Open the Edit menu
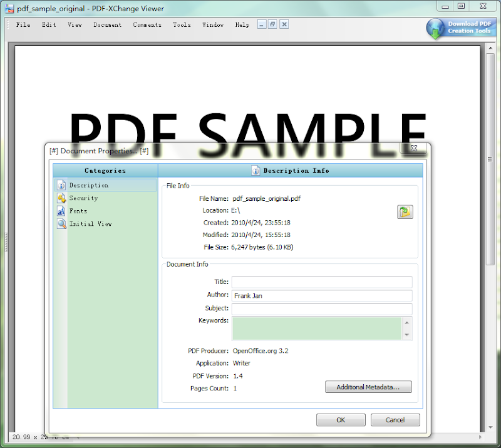Screen dimensions: 501x448 pyautogui.click(x=49, y=24)
